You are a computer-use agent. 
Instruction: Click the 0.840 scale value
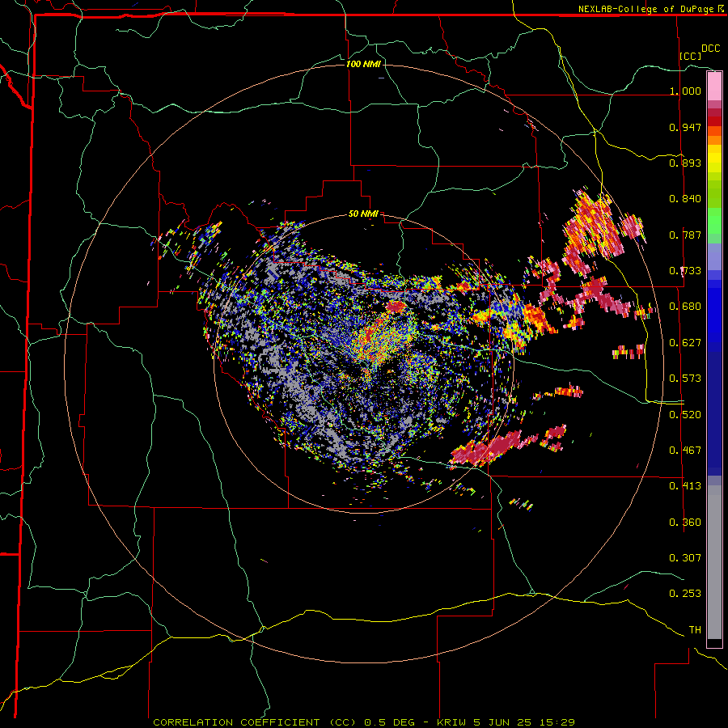(x=685, y=199)
